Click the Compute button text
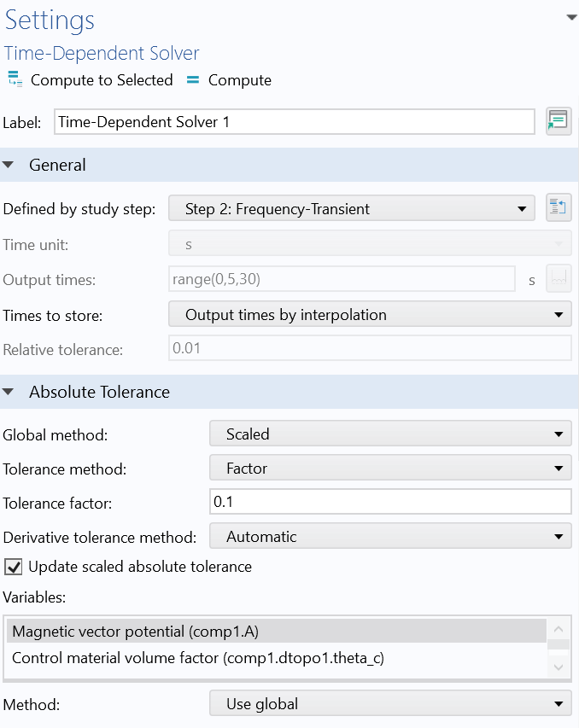 240,80
